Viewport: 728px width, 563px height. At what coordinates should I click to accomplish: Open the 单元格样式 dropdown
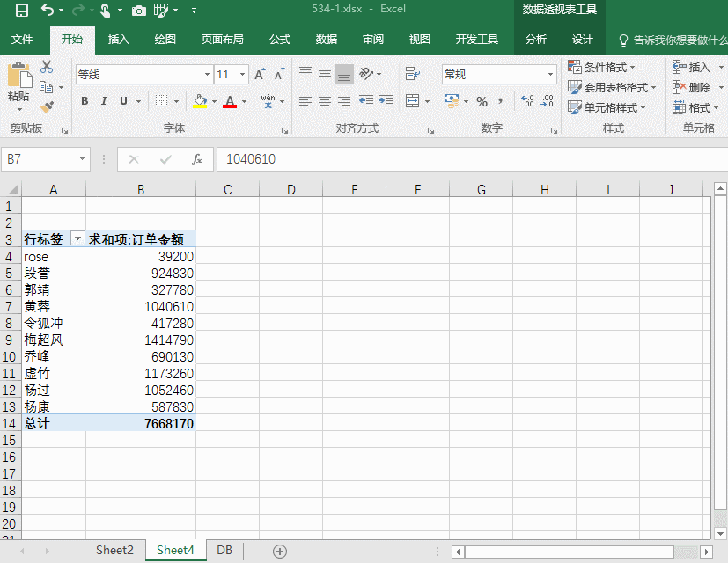[607, 107]
